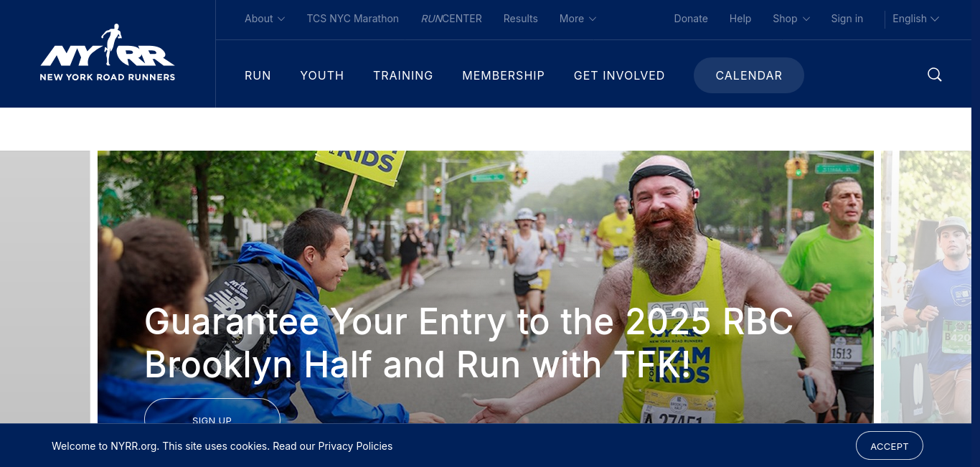Viewport: 980px width, 467px height.
Task: Open the YOUTH main menu
Action: (x=322, y=75)
